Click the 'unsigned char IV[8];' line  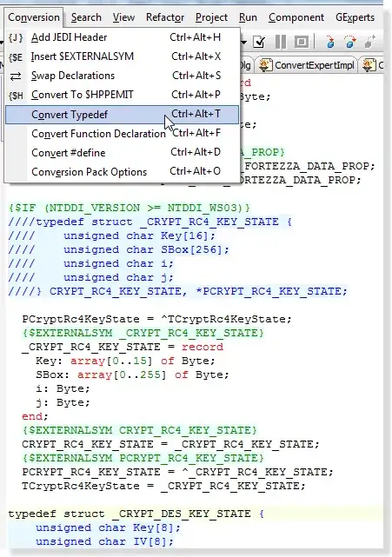point(104,541)
